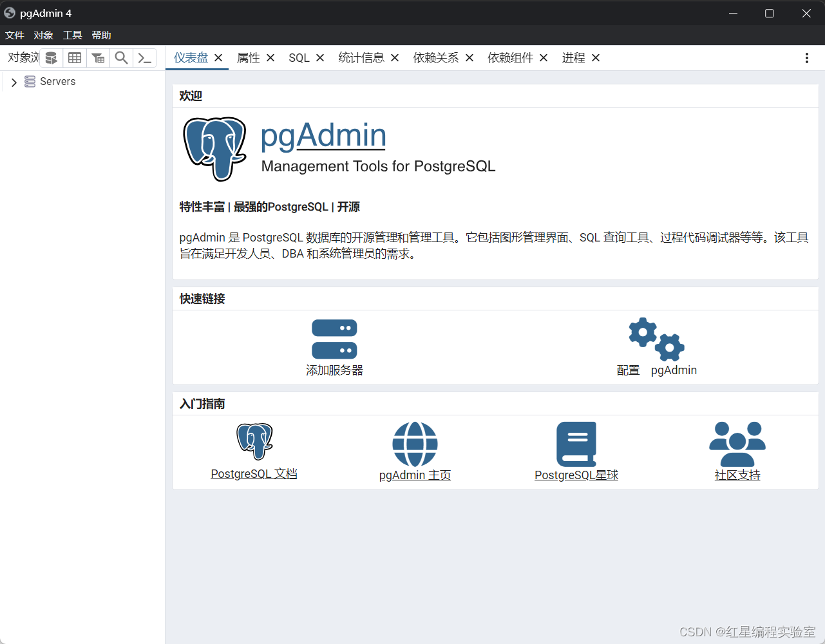Open the PostgreSQL 文档 link
The image size is (825, 644).
(254, 474)
